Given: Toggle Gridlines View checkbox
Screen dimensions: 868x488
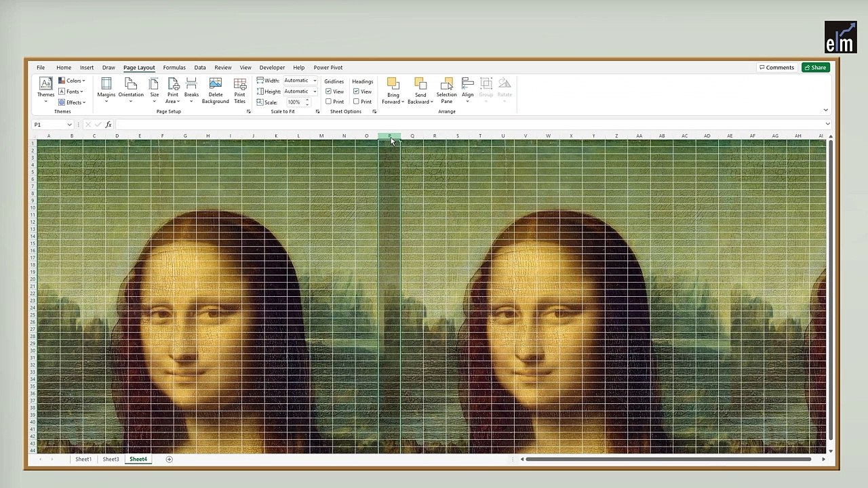Looking at the screenshot, I should click(328, 91).
